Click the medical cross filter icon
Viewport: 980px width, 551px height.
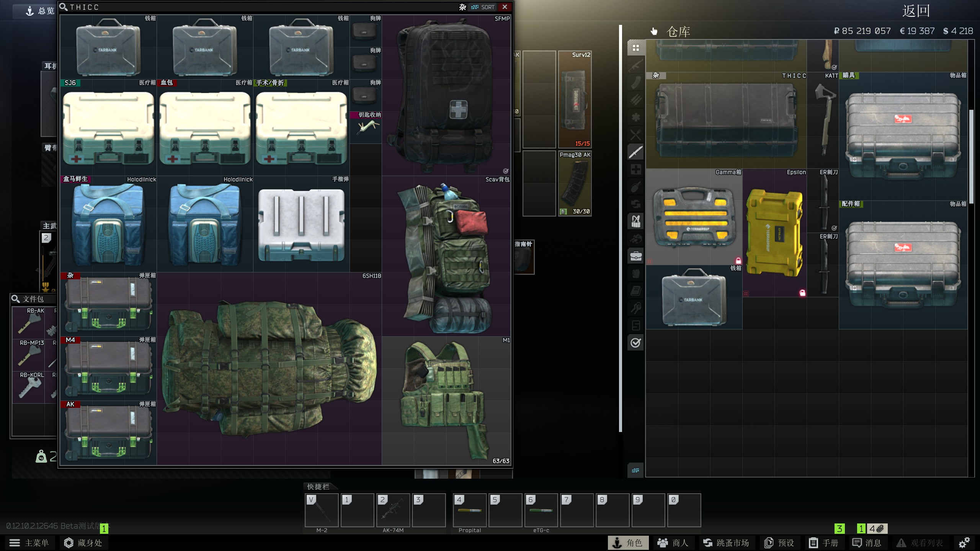pyautogui.click(x=635, y=169)
